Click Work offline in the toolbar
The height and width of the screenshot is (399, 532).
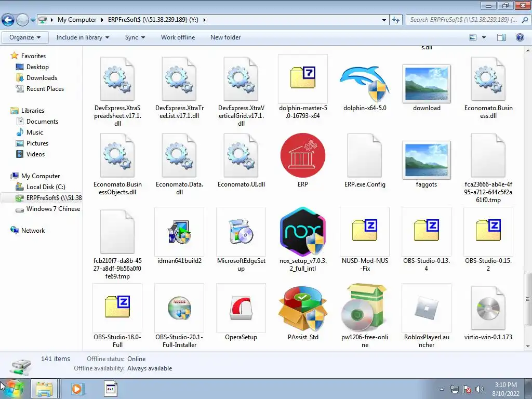pyautogui.click(x=178, y=37)
